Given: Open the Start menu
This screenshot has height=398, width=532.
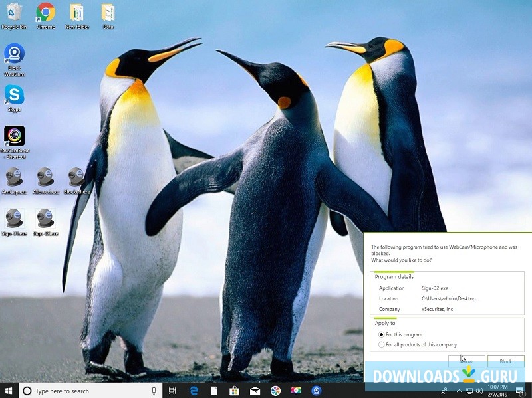Looking at the screenshot, I should coord(8,391).
